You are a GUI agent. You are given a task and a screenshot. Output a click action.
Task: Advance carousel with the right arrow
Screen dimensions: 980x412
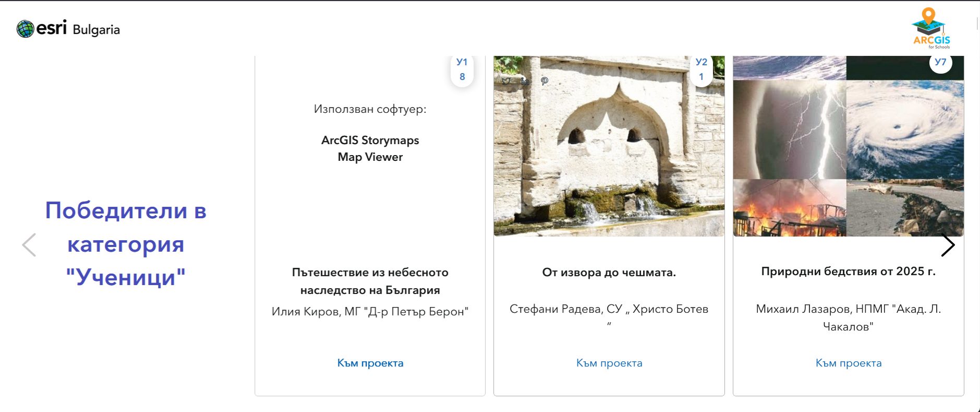pyautogui.click(x=948, y=245)
